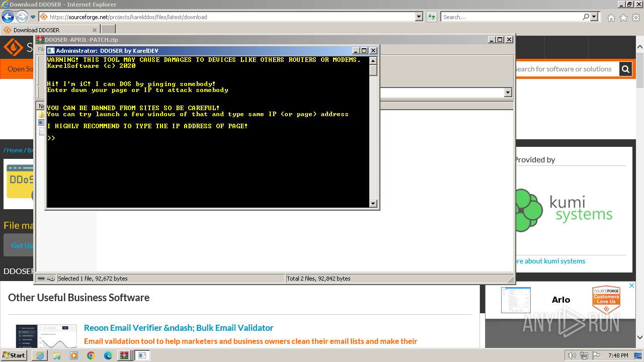Click the 7:48 PM taskbar clock
The image size is (644, 362).
pyautogui.click(x=618, y=355)
